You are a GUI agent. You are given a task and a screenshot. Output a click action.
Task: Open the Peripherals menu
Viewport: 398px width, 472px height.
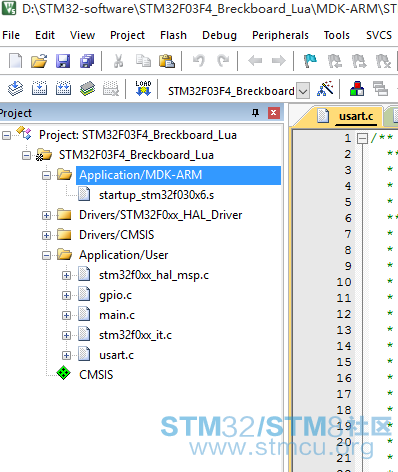point(280,35)
